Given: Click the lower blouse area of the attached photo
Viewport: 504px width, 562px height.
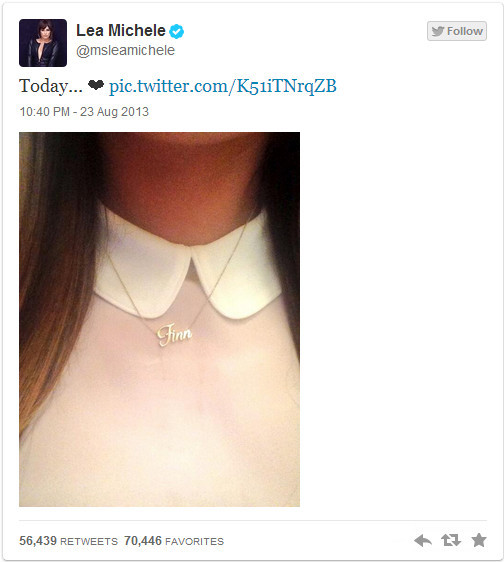Looking at the screenshot, I should pos(161,430).
